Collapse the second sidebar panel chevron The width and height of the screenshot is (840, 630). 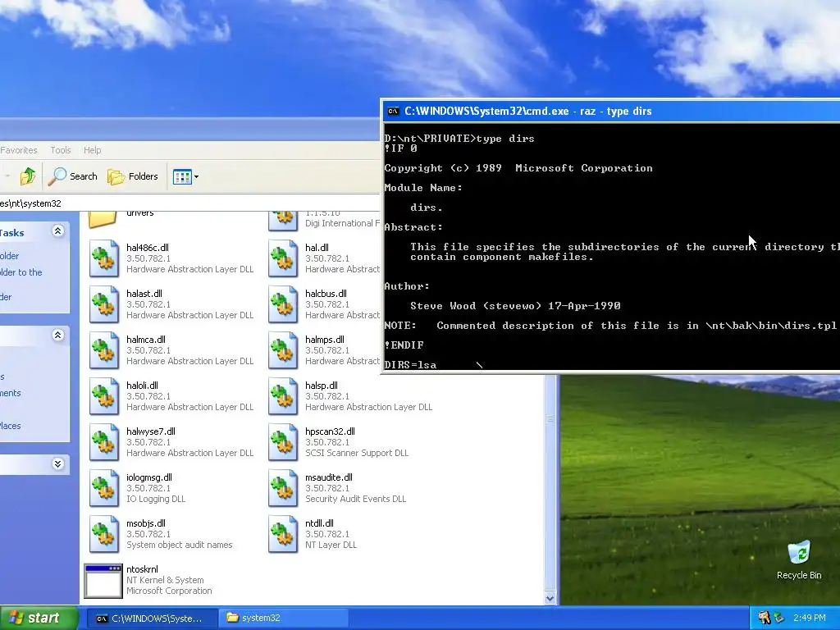tap(58, 336)
